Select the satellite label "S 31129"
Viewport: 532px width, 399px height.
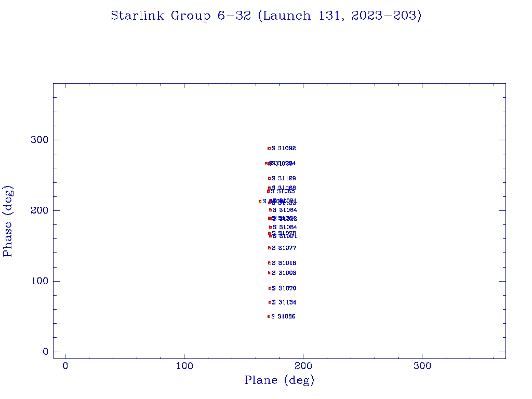click(284, 179)
